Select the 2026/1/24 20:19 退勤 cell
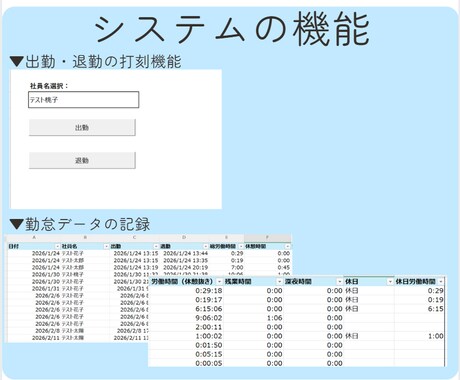The image size is (460, 380). 184,267
